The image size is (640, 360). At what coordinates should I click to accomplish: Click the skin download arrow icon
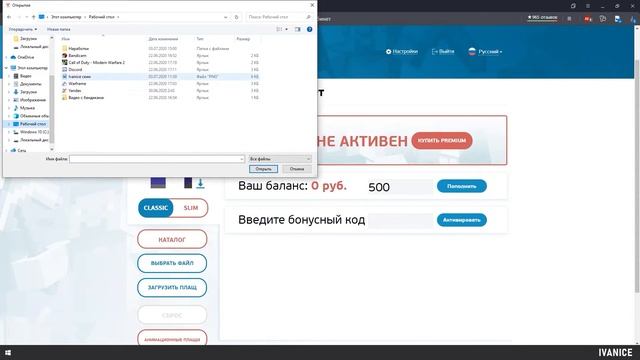pos(200,184)
